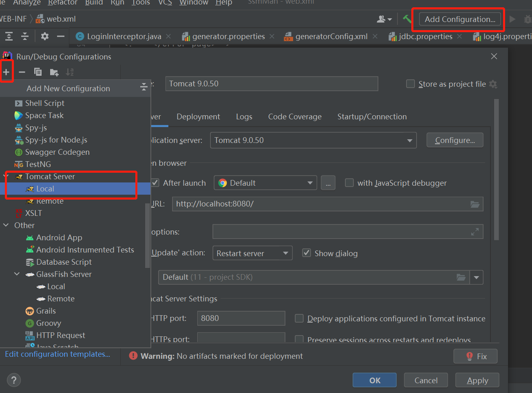Viewport: 532px width, 393px height.
Task: Click the HTTP port field showing 8080
Action: click(241, 318)
